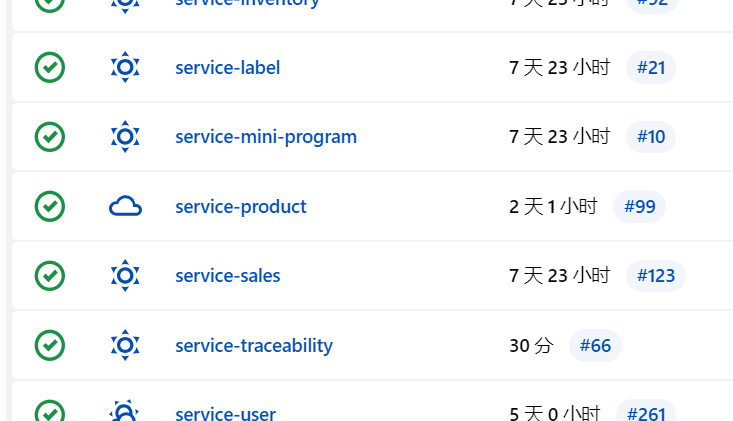Click the success status icon for service-label
This screenshot has width=733, height=421.
(50, 67)
